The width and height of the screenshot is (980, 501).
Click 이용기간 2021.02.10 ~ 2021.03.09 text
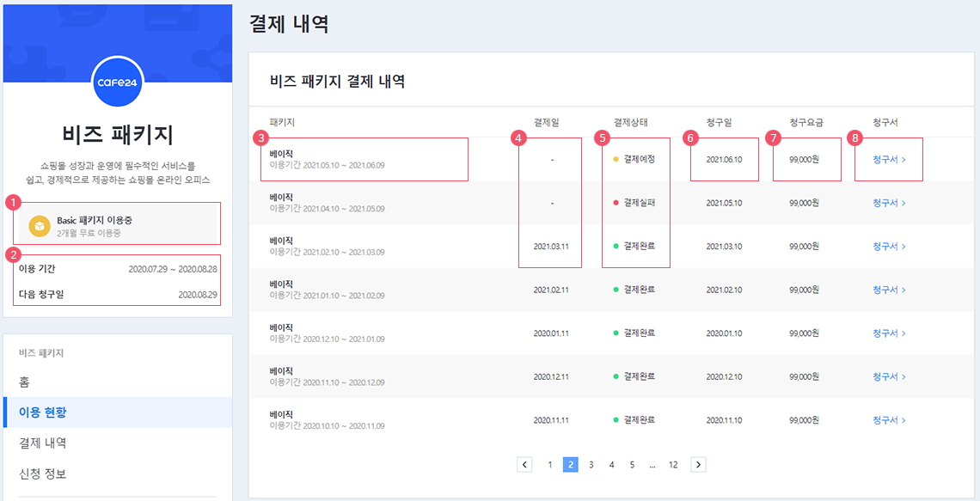point(327,252)
